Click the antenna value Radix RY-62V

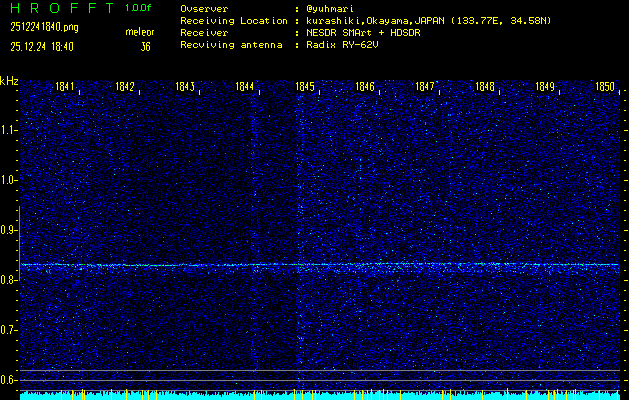pyautogui.click(x=342, y=45)
